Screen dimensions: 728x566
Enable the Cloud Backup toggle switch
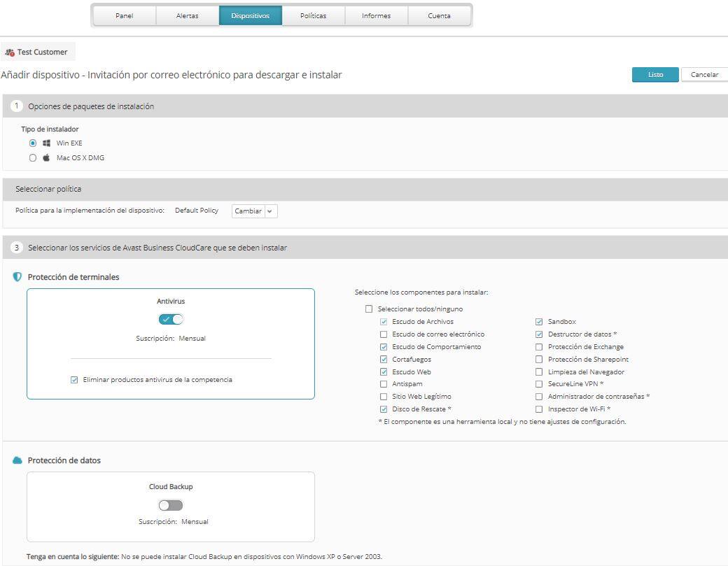(171, 505)
